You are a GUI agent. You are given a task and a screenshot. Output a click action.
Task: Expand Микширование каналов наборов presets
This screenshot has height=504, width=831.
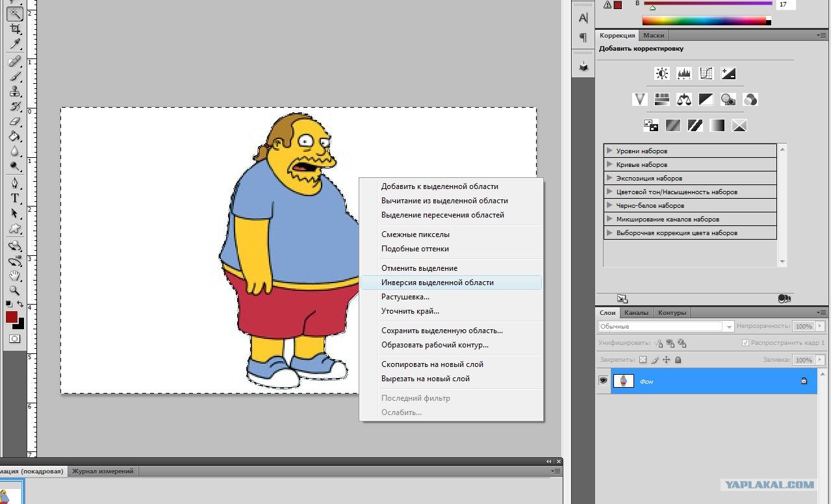coord(609,219)
